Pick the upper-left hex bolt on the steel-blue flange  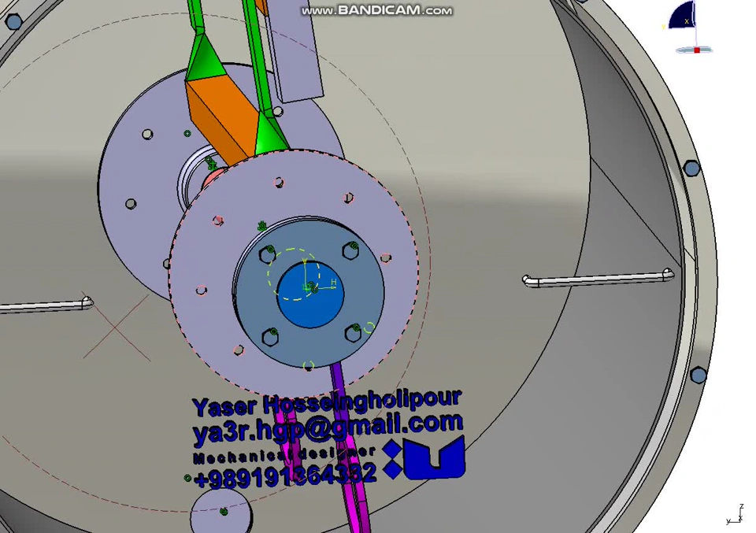click(267, 254)
